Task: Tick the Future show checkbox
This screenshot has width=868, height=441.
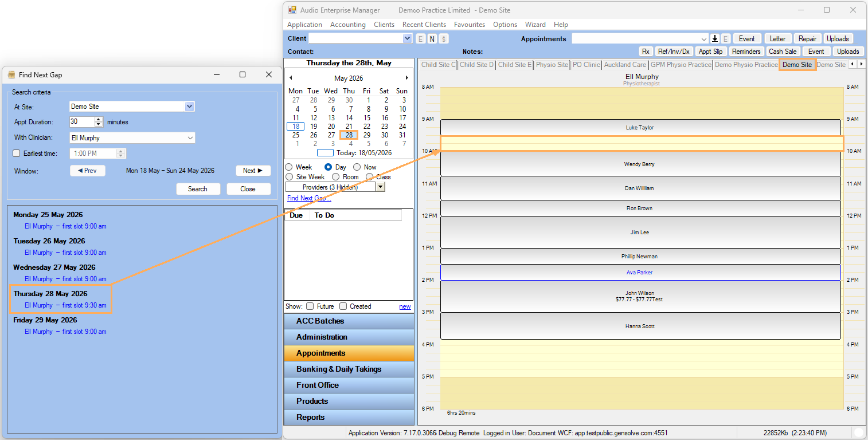Action: coord(310,306)
